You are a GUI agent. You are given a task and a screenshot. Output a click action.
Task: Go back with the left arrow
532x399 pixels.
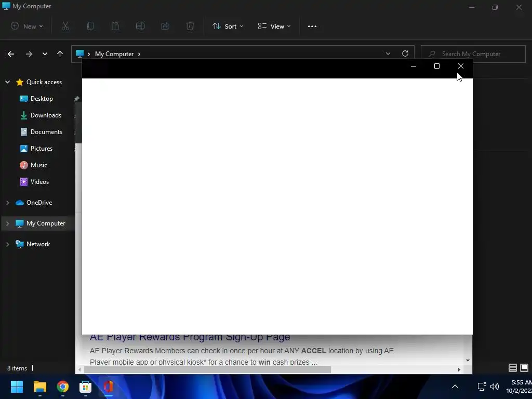click(x=11, y=54)
